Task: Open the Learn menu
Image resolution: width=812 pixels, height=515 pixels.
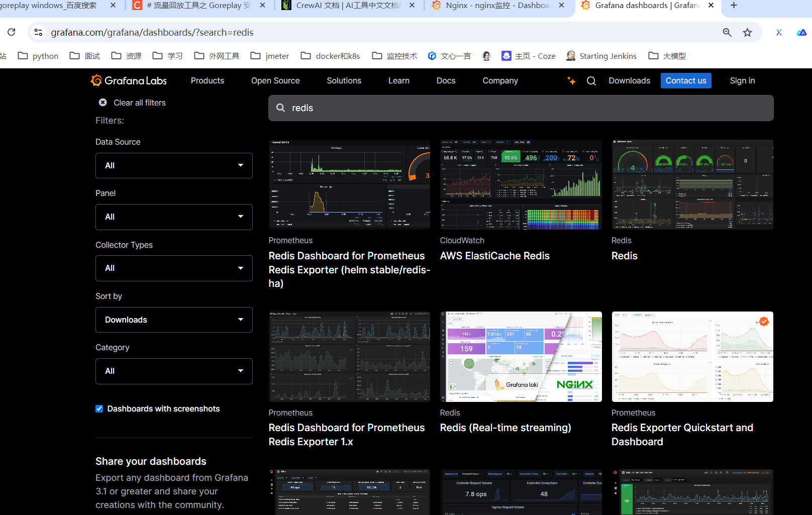Action: [399, 80]
